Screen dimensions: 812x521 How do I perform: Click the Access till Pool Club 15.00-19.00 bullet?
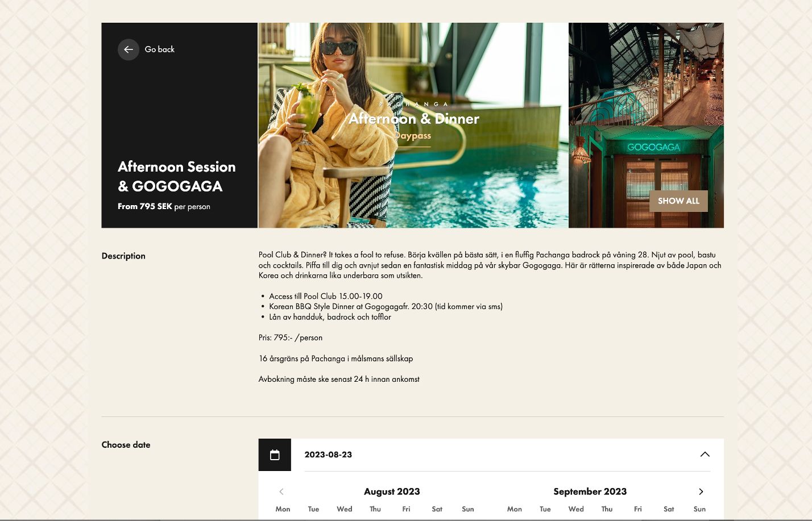coord(326,296)
